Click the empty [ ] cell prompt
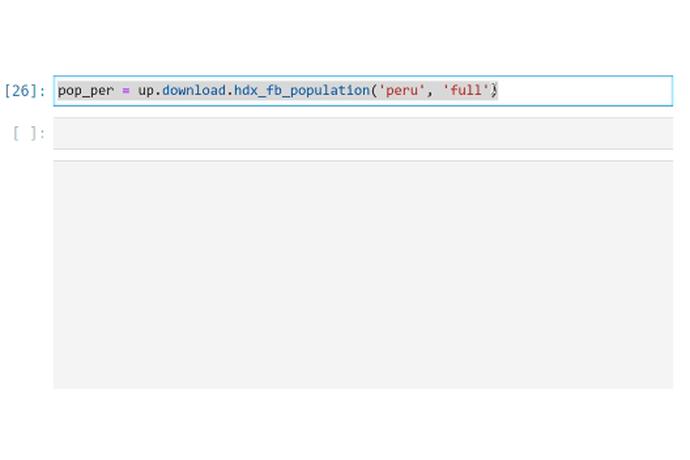The image size is (690, 460). pos(29,133)
